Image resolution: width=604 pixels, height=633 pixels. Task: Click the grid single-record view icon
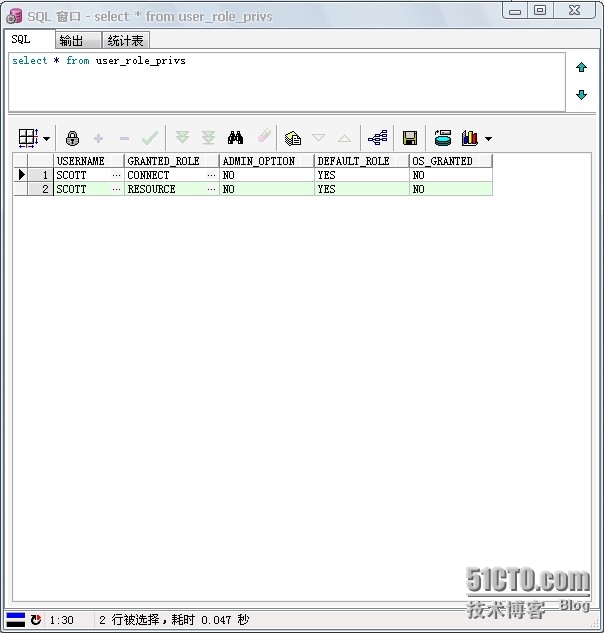(28, 138)
